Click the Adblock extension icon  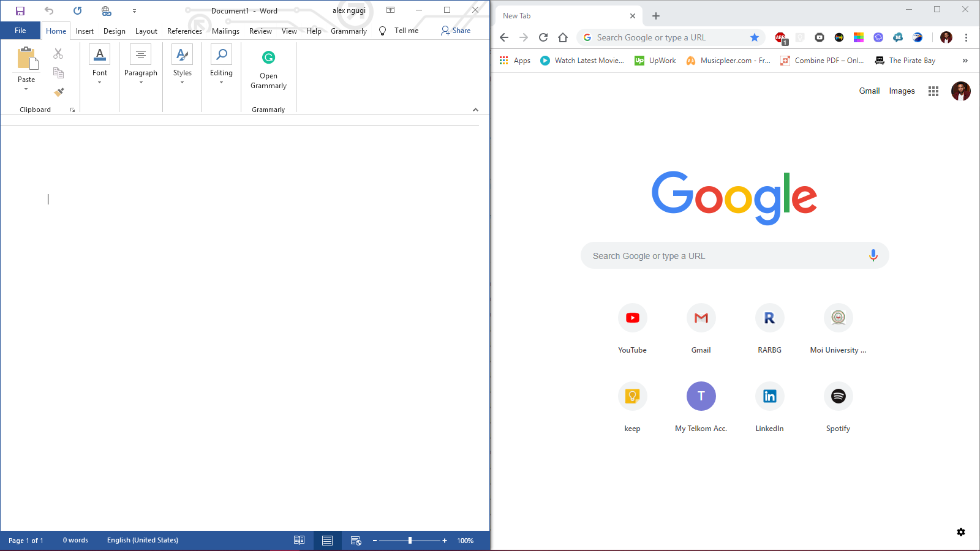(x=781, y=38)
